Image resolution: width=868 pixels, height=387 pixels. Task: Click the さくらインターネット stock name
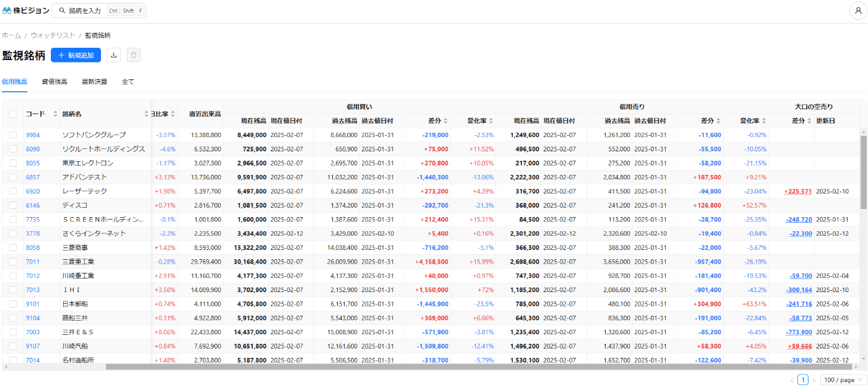pos(94,233)
